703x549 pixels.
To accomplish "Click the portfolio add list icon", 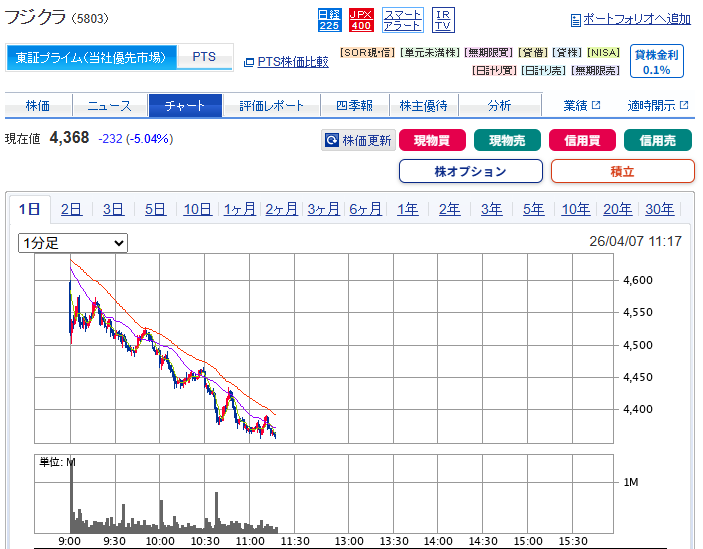I will tap(575, 20).
